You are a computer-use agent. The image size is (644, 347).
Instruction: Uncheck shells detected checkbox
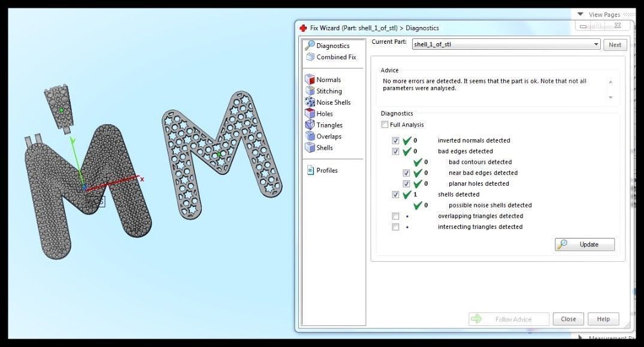[395, 195]
